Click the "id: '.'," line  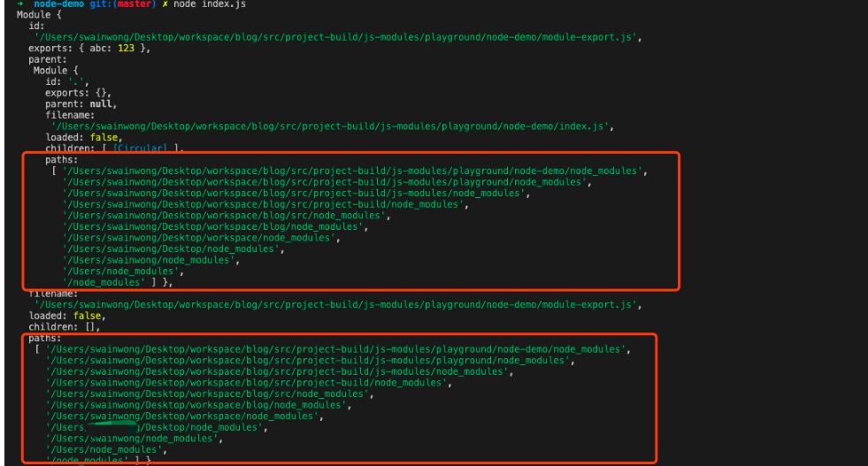coord(67,81)
